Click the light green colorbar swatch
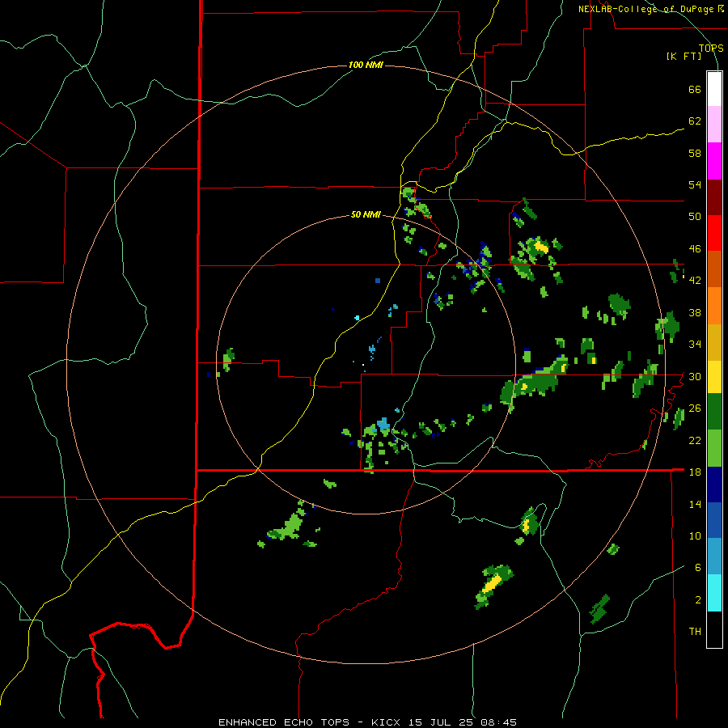The image size is (728, 728). pos(714,448)
